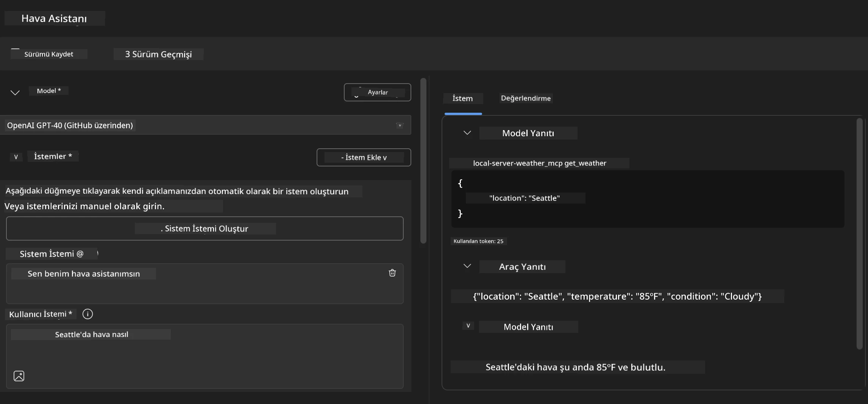Screen dimensions: 868x404
Task: Open the Ayarlar button
Action: (x=377, y=92)
